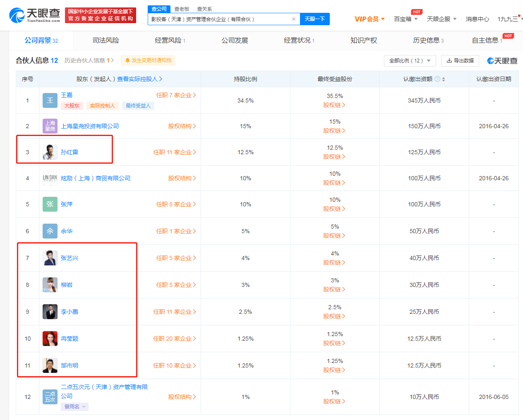The image size is (523, 420).
Task: Switch to the 公司背景 tab
Action: (x=41, y=41)
